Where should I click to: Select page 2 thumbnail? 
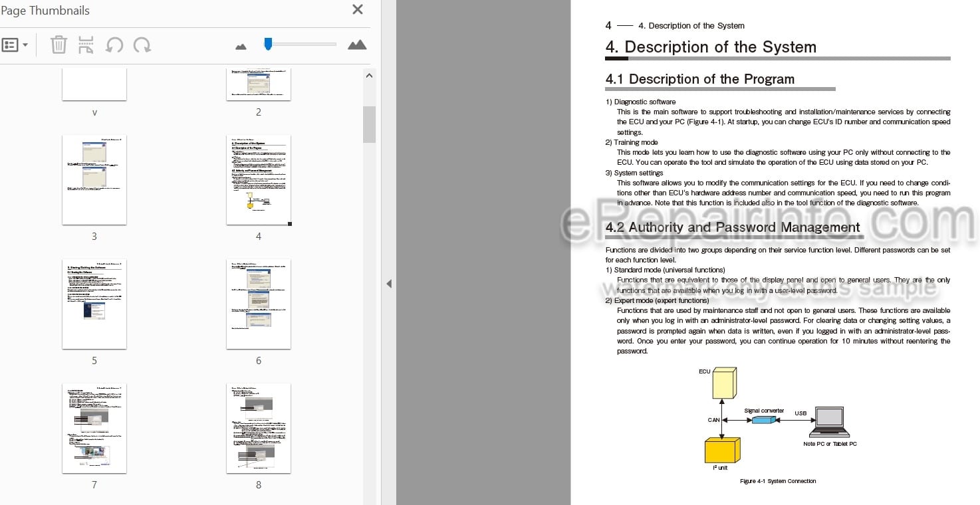coord(259,84)
